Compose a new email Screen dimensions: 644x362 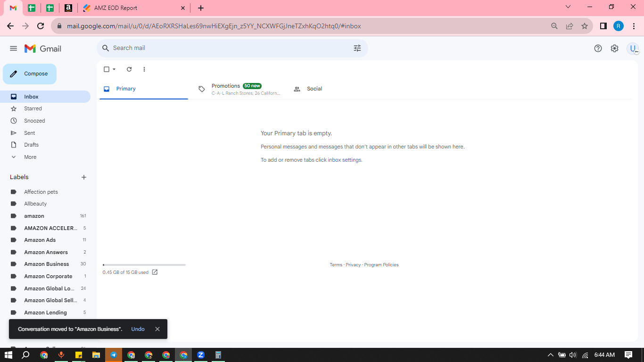(x=30, y=74)
